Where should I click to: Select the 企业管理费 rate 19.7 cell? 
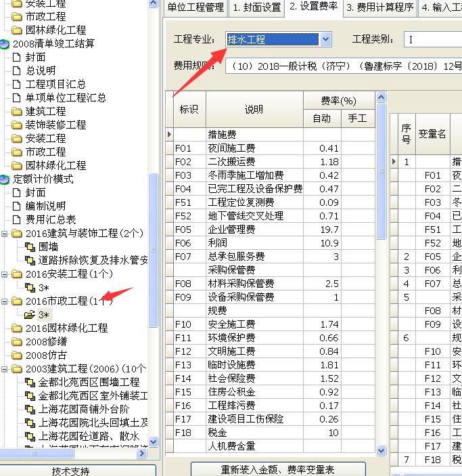click(x=322, y=230)
